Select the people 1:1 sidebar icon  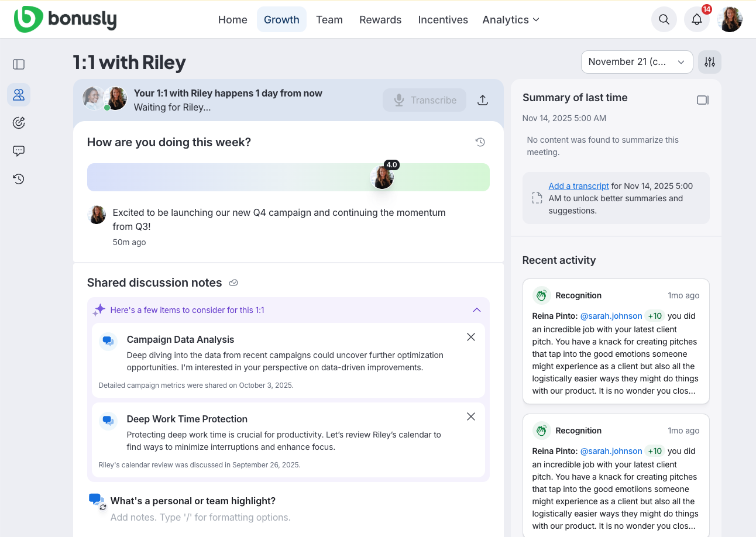tap(19, 94)
